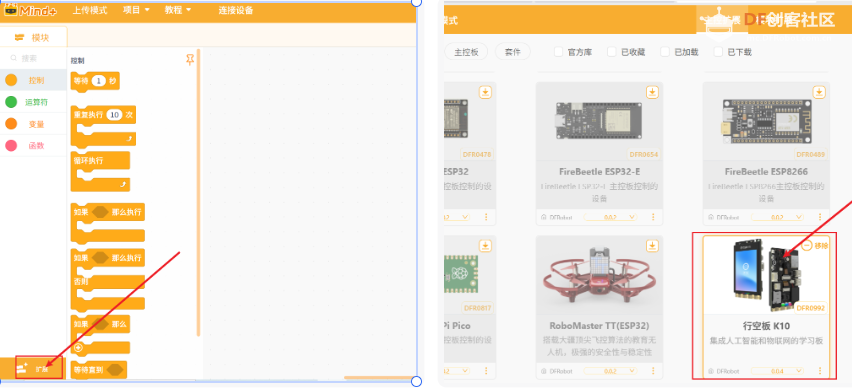Image resolution: width=852 pixels, height=388 pixels.
Task: Click DFRobot author on RoboMaster TT card
Action: pos(557,371)
